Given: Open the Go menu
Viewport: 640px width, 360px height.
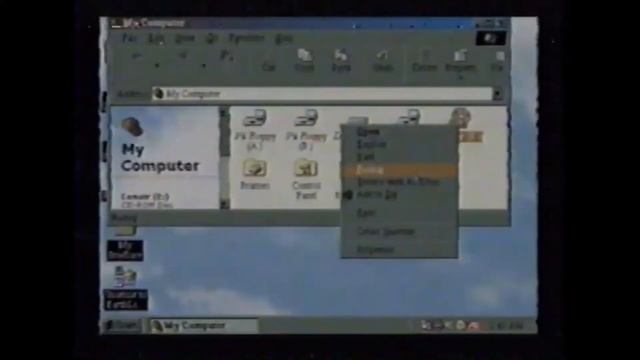Looking at the screenshot, I should point(211,39).
